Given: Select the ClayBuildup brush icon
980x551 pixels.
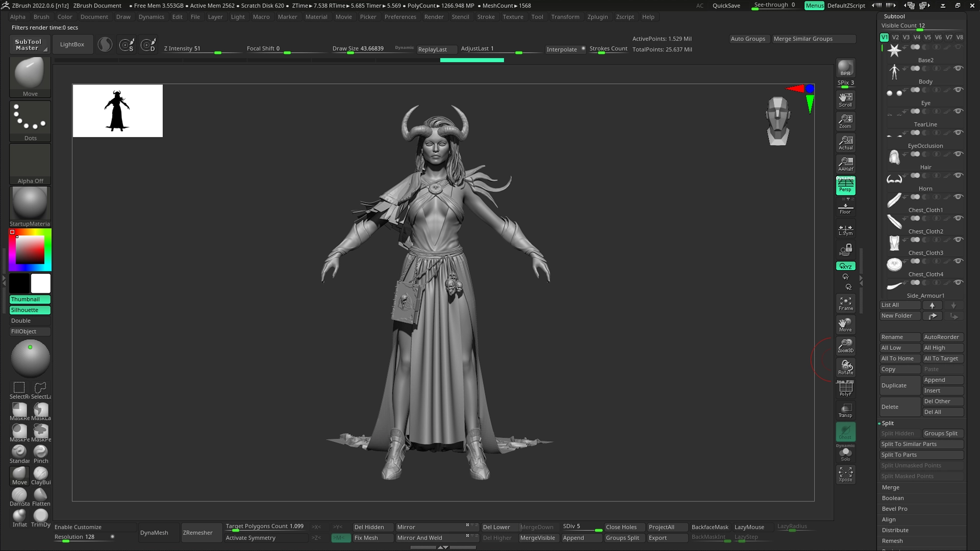Looking at the screenshot, I should [41, 474].
